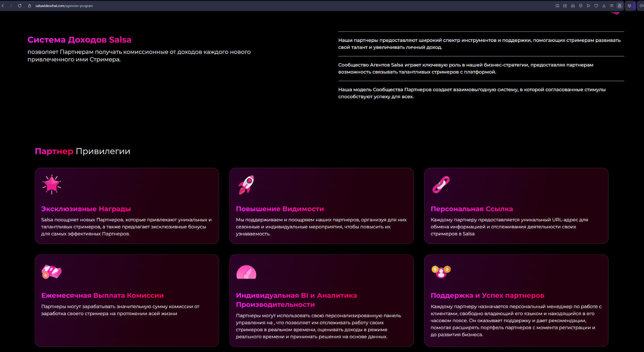Reload the salsavideochat.com page
This screenshot has width=644, height=352.
(20, 6)
